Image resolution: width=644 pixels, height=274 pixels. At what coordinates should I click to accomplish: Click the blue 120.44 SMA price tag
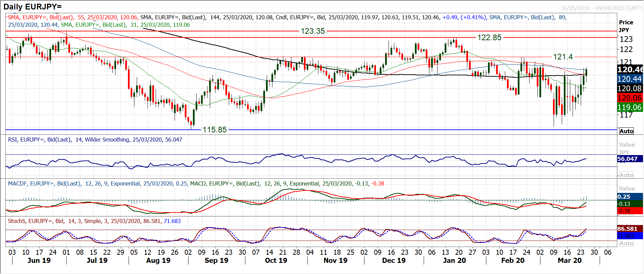(x=630, y=79)
